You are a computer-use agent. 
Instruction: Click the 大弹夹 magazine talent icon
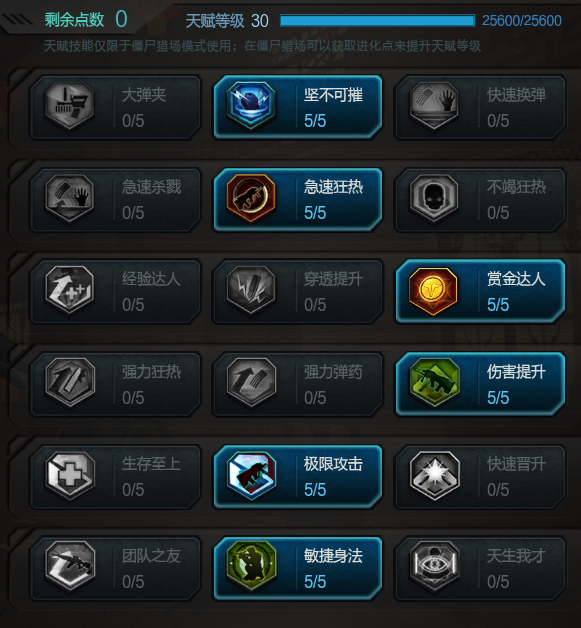[70, 106]
